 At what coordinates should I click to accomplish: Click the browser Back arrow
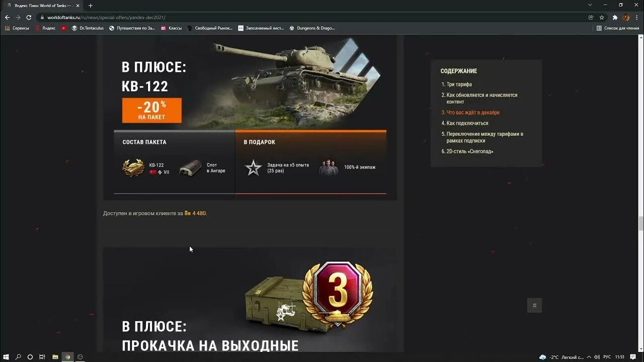point(7,17)
